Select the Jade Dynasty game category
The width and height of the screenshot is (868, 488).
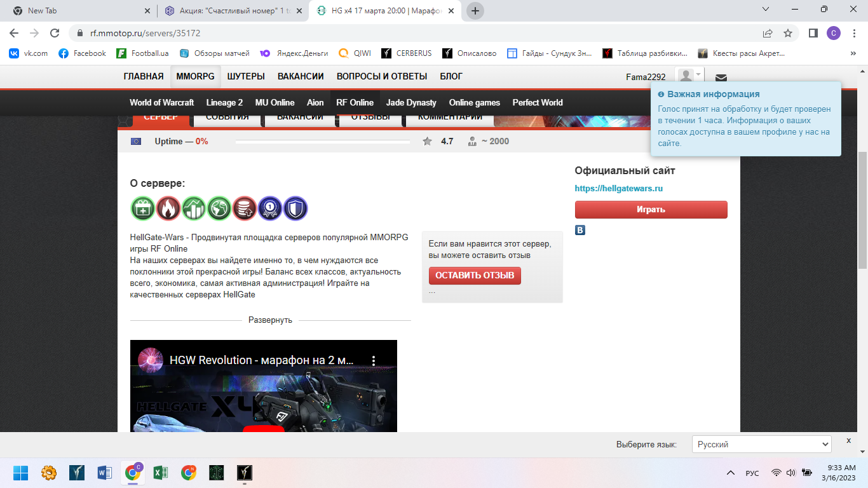click(411, 102)
